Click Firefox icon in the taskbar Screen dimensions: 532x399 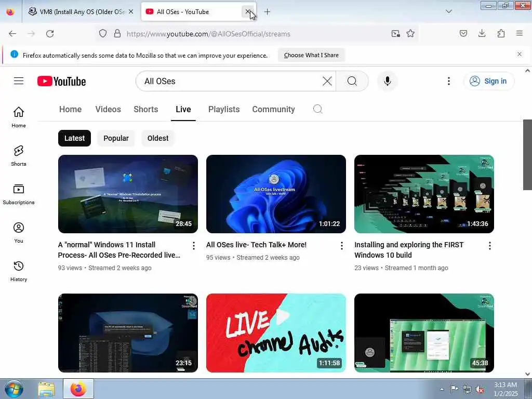[78, 389]
